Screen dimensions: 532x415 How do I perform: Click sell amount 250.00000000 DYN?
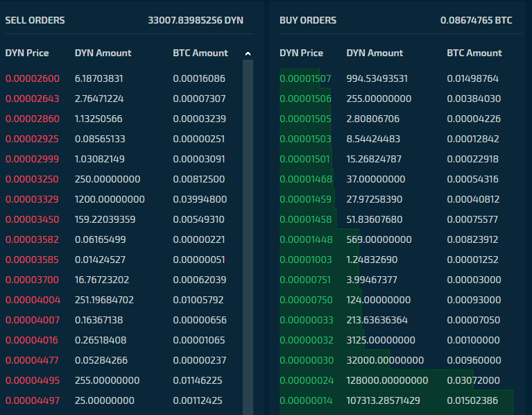(108, 179)
